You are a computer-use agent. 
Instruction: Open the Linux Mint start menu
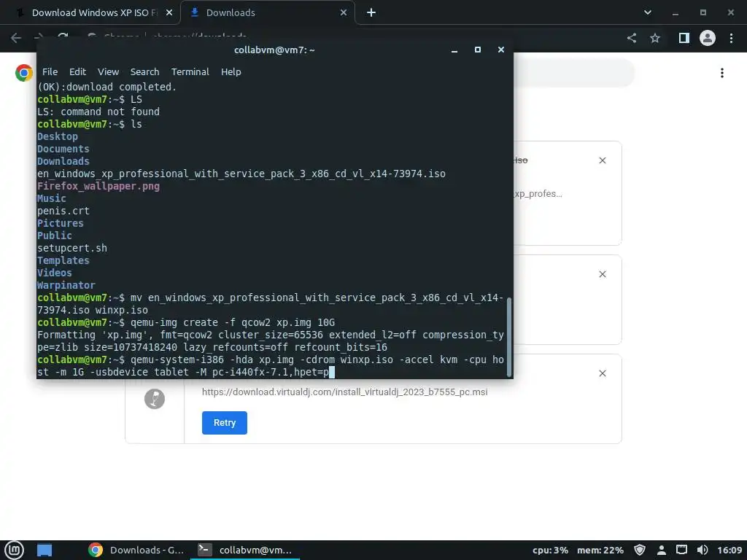point(15,550)
